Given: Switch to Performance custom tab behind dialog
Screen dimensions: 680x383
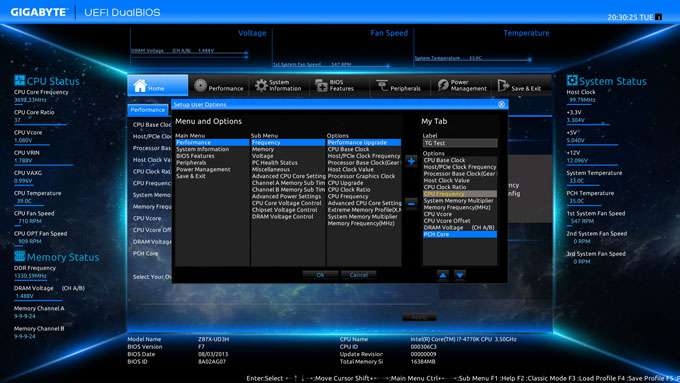Looking at the screenshot, I should pyautogui.click(x=148, y=110).
